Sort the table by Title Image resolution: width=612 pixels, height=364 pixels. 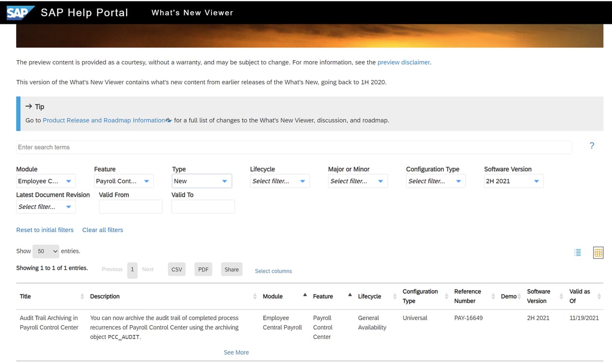click(x=83, y=296)
